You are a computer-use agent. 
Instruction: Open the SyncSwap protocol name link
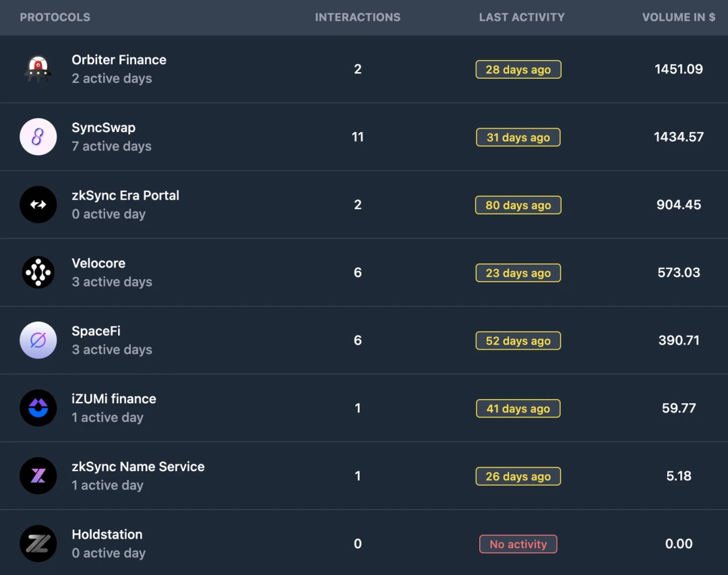(103, 128)
